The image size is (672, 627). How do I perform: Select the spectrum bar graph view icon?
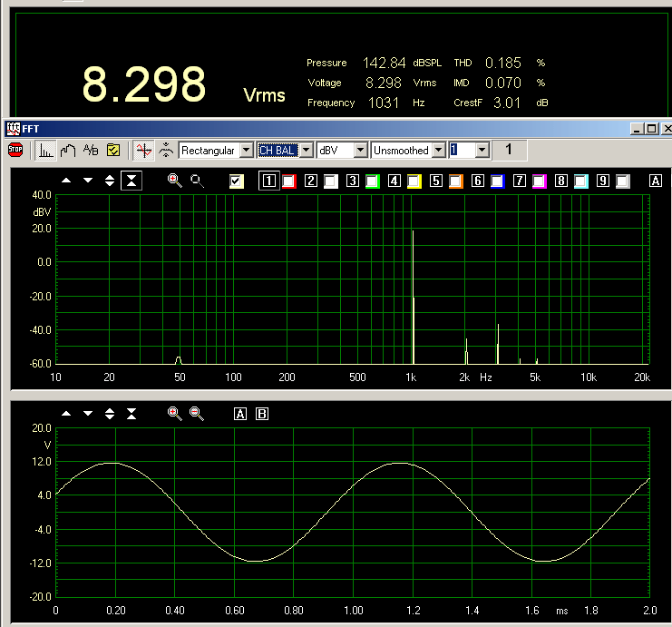(x=44, y=151)
